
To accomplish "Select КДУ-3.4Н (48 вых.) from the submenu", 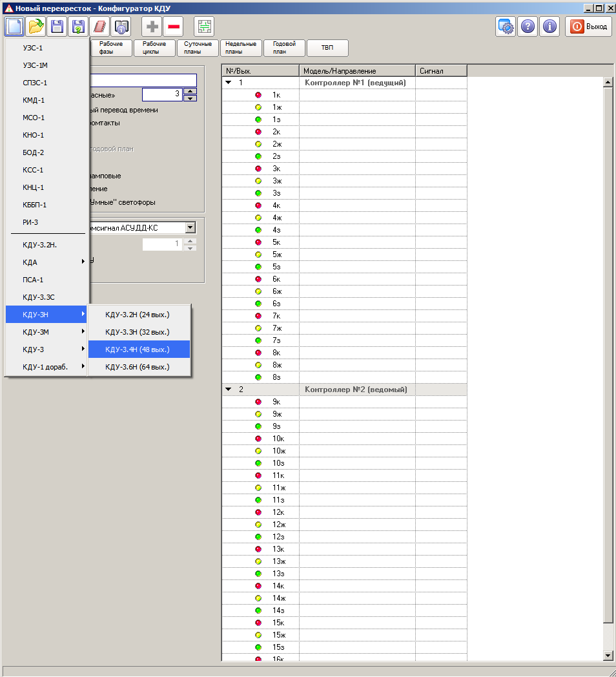I will point(139,349).
